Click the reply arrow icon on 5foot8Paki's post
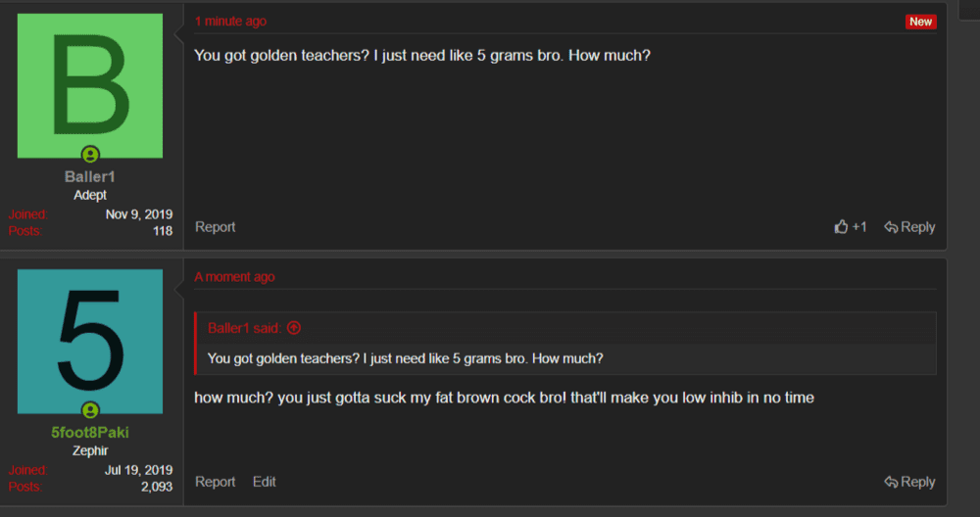980x517 pixels. click(891, 482)
